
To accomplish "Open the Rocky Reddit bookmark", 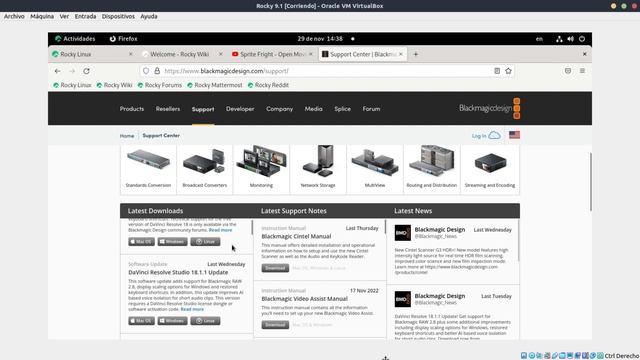I will (x=268, y=85).
